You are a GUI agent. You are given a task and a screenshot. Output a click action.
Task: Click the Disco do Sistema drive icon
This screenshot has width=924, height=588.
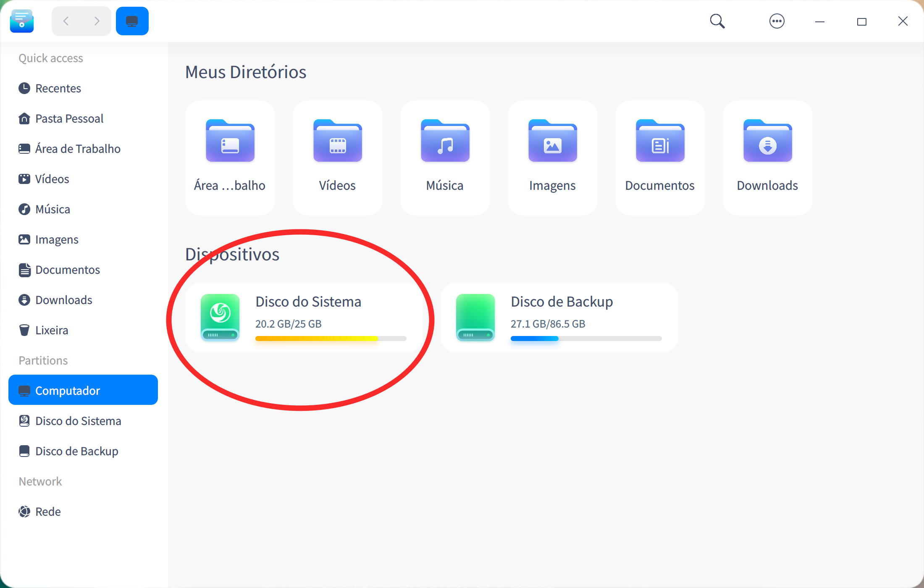[220, 318]
